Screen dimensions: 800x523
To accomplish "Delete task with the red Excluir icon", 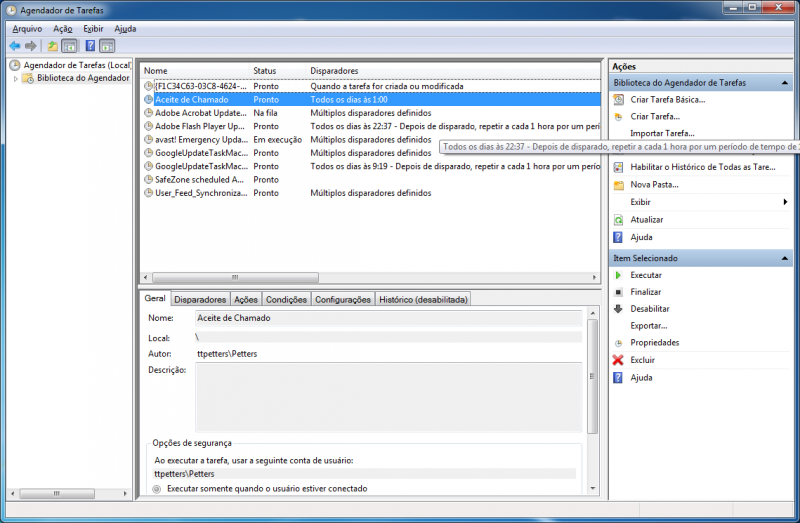I will click(x=619, y=360).
